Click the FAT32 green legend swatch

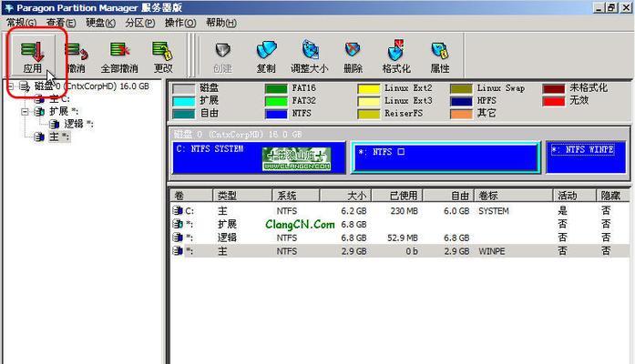[x=276, y=102]
